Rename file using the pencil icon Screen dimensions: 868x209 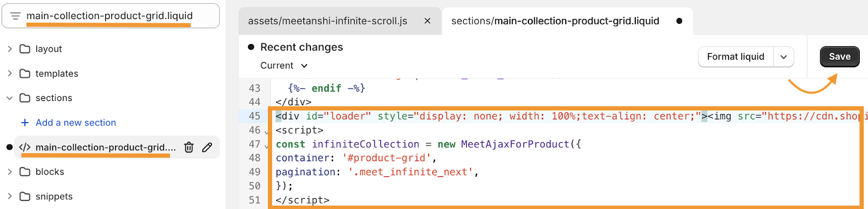coord(207,147)
